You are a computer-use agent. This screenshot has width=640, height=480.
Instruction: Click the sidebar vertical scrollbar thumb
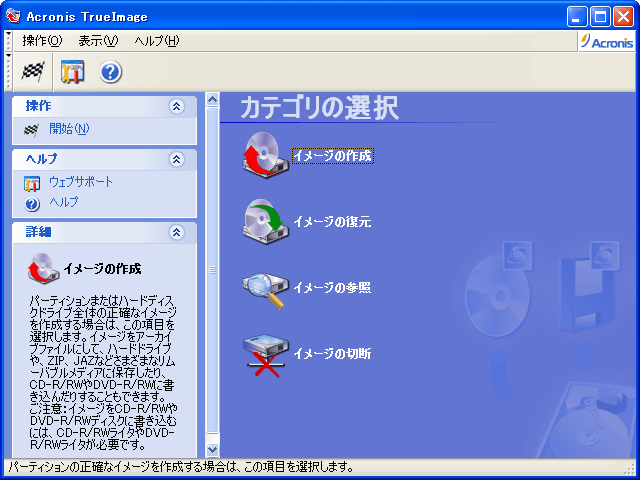(x=212, y=270)
